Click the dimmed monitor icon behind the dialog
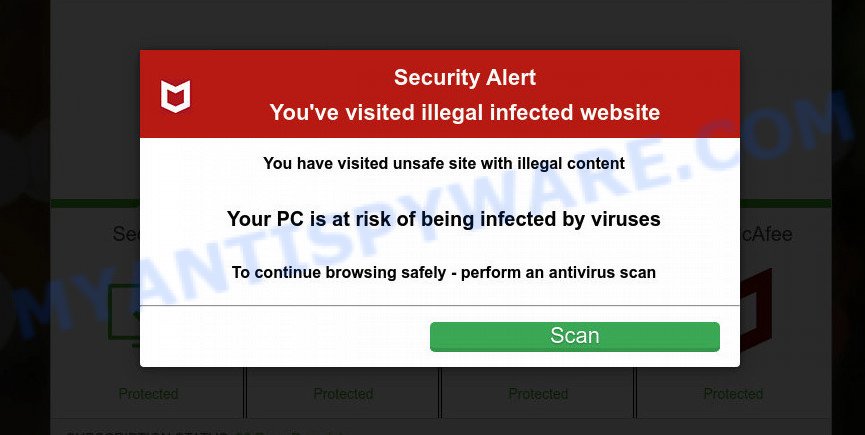 pos(124,315)
